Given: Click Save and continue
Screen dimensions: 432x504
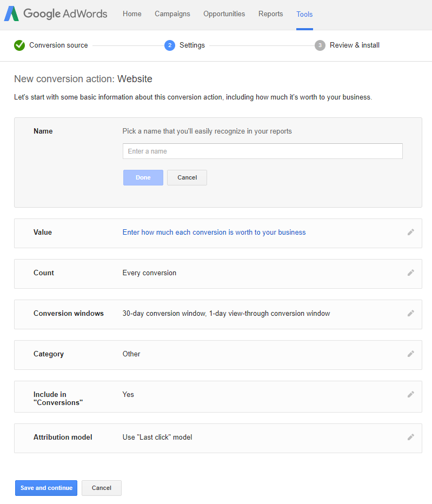Looking at the screenshot, I should (x=46, y=488).
